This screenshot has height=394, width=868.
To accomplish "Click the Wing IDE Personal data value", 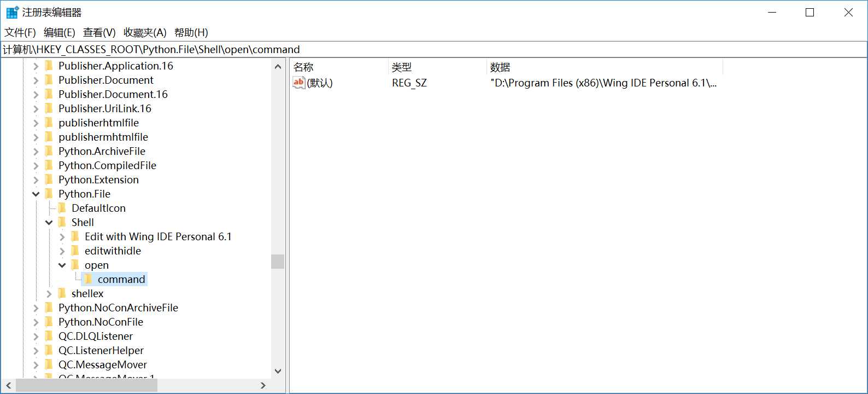I will (x=603, y=83).
